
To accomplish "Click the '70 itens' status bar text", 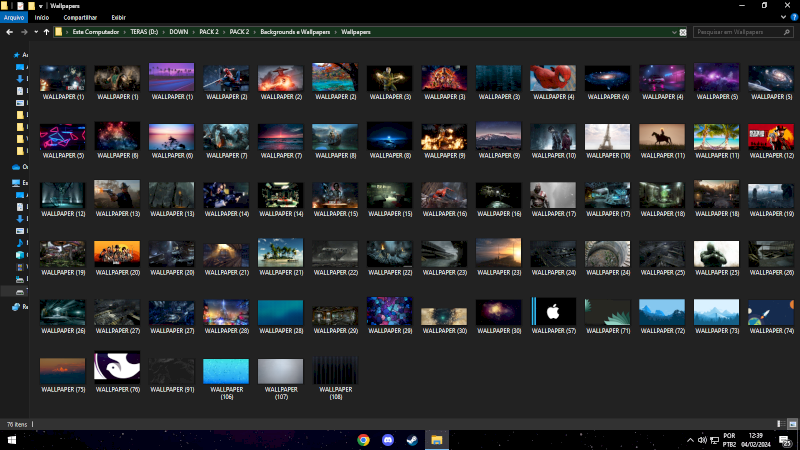I will [17, 424].
